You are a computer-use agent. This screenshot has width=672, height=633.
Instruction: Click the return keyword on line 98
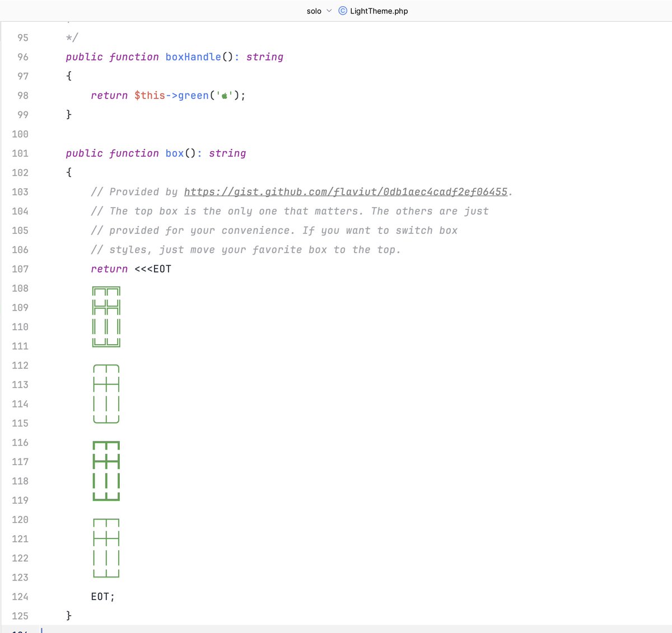[x=109, y=96]
